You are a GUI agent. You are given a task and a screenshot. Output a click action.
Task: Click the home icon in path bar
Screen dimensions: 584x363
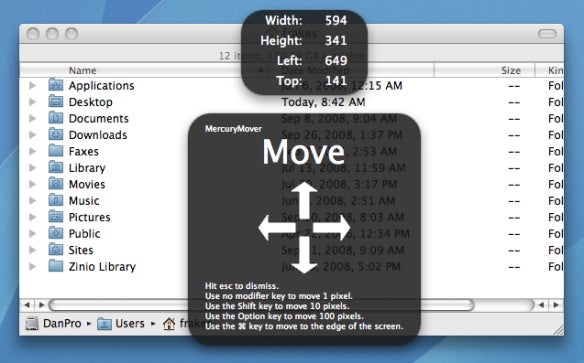169,324
